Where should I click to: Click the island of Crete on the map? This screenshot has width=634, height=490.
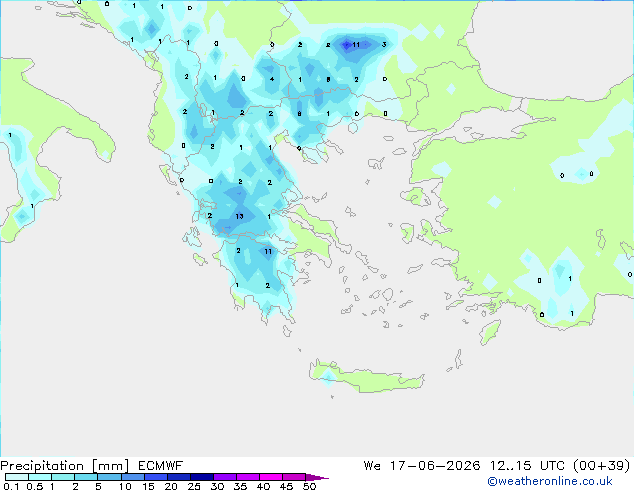coord(366,376)
